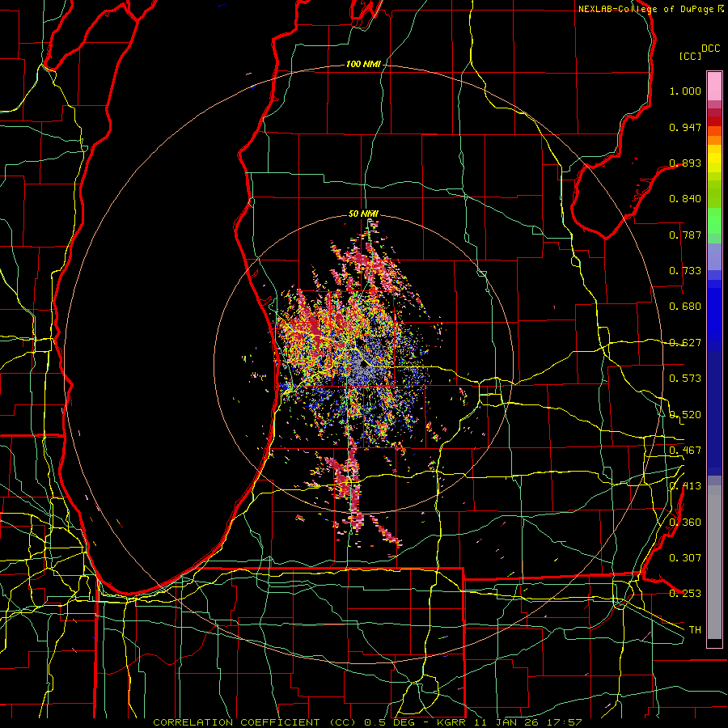
Task: Click the 0.787 color scale value
Action: point(685,235)
